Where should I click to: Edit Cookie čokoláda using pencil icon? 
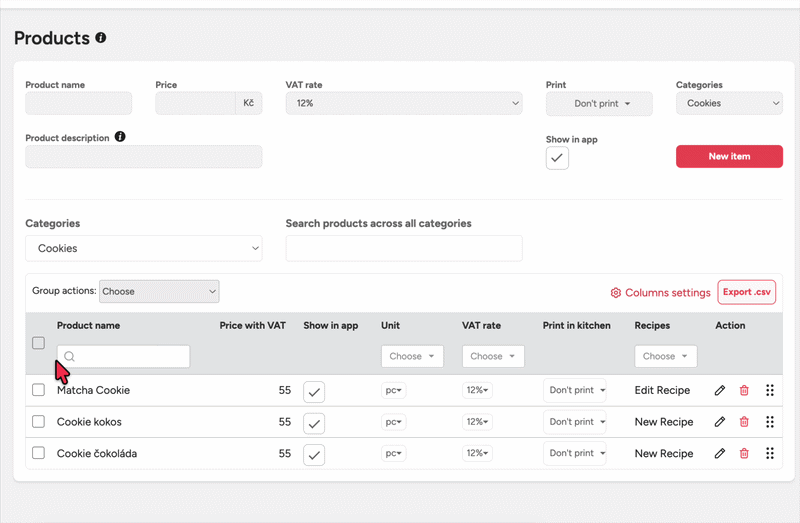tap(720, 453)
